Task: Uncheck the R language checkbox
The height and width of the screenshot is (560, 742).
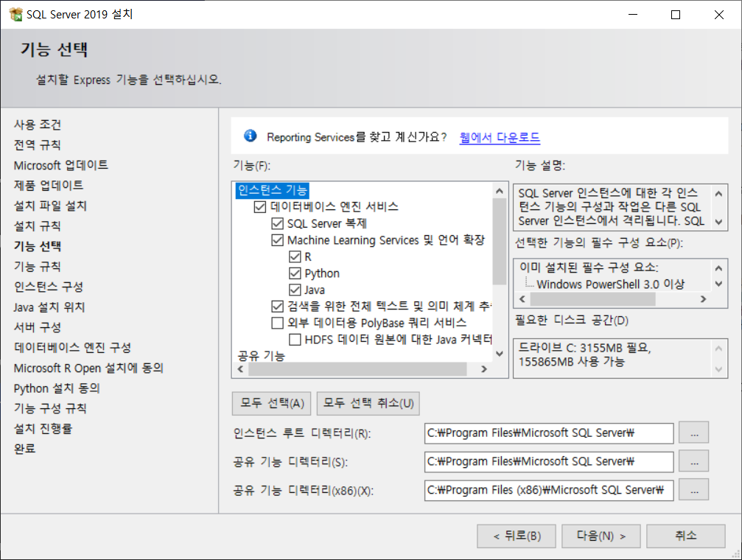Action: [295, 256]
